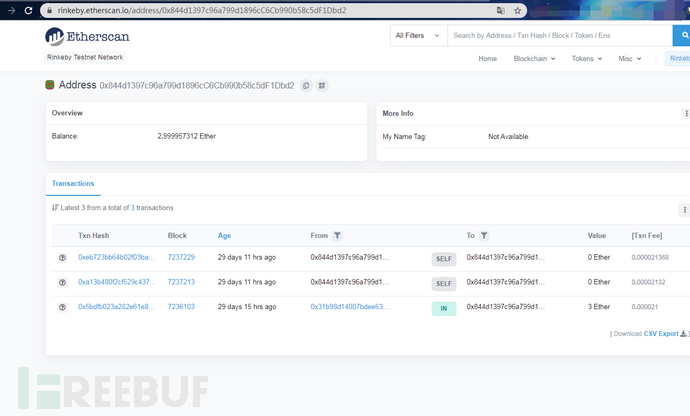Click the balance value 2.999957312 Ether
This screenshot has width=690, height=416.
tap(187, 136)
